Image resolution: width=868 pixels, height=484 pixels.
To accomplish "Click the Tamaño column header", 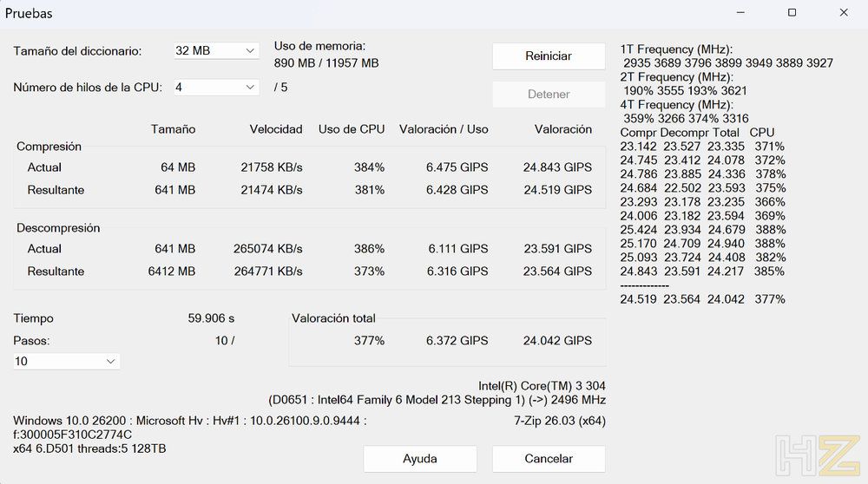I will [174, 129].
